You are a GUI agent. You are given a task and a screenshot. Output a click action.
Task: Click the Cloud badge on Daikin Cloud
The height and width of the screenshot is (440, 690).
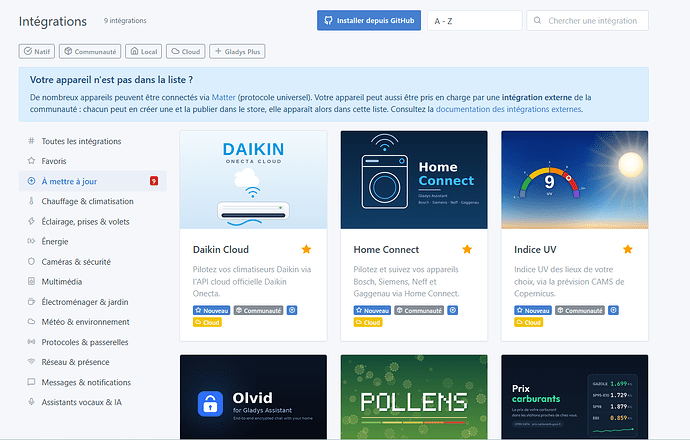(x=207, y=323)
